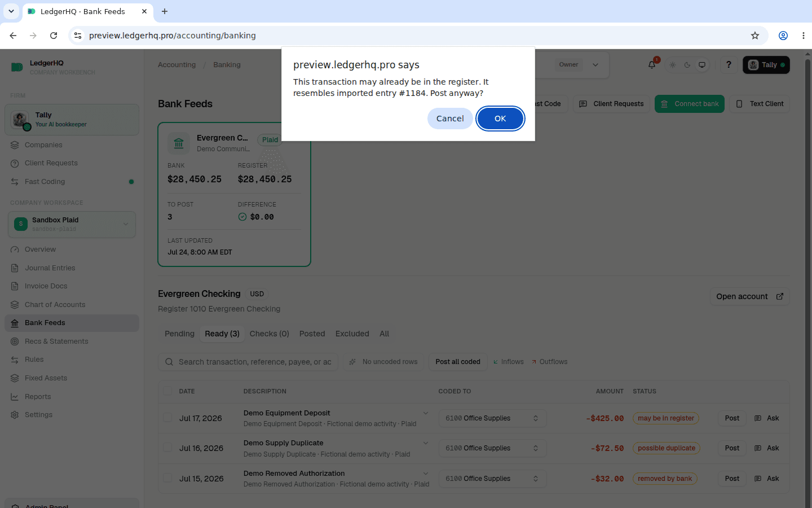Open account dropdown for Demo Removed Authorization

click(492, 479)
